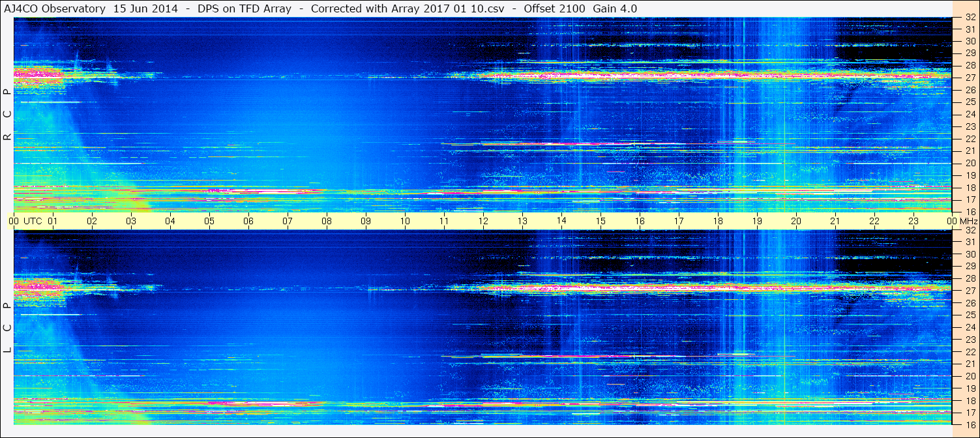980x438 pixels.
Task: Click 16 MHz tick of the LCP spectrogram
Action: click(970, 424)
